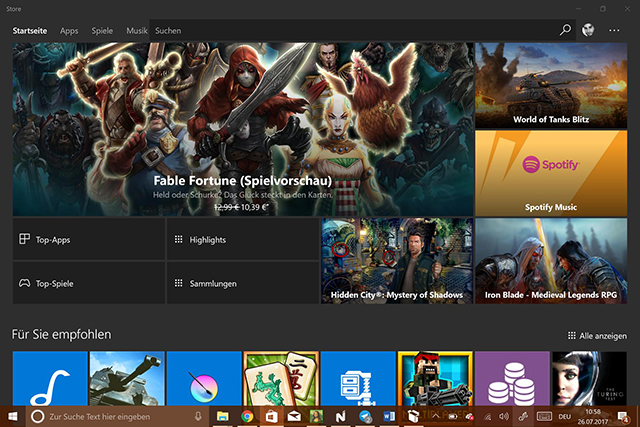This screenshot has height=427, width=640.
Task: Click the Alle anzeigen link
Action: click(603, 336)
